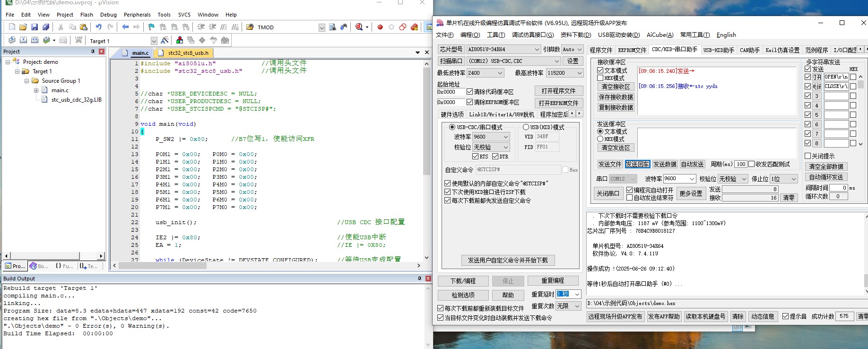Insert a bookmark with the flag icon
Screen dimensions: 868x349
point(151,27)
